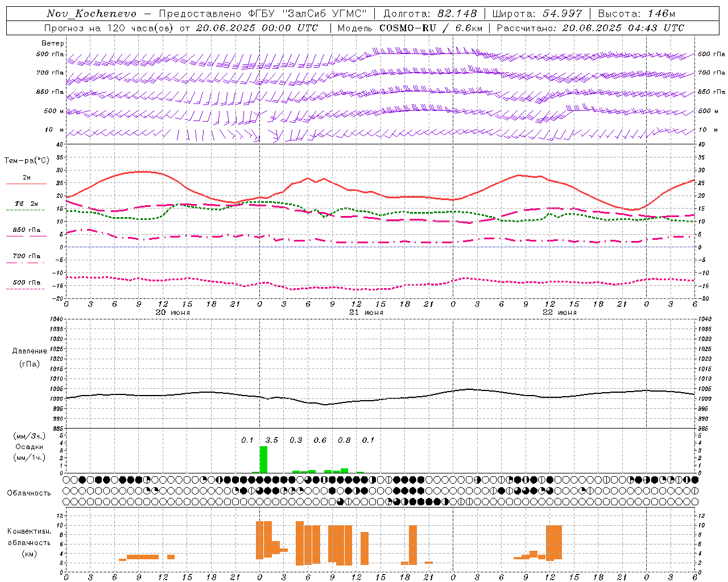Select the "Модель COSMO-RU / 6.6км" text
The image size is (728, 582).
tap(410, 28)
